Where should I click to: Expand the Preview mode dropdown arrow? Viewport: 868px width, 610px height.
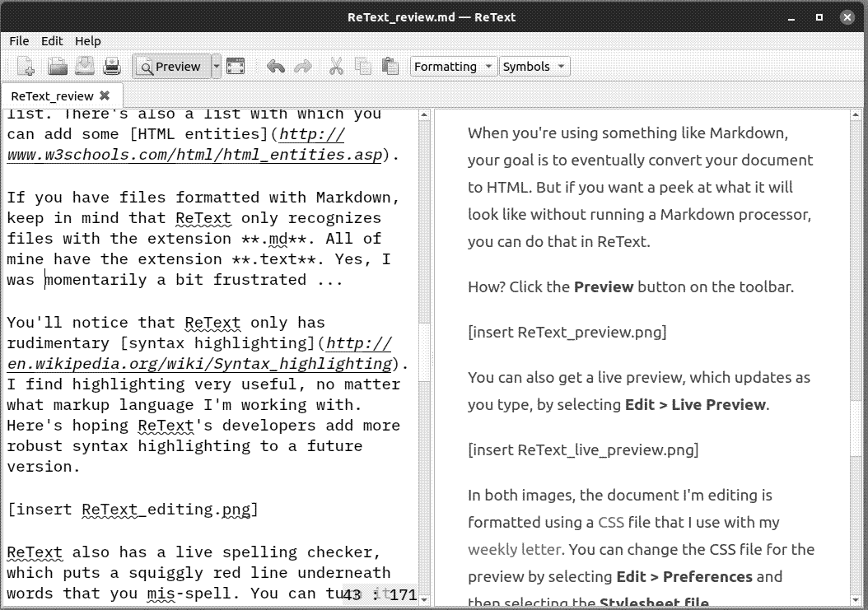pos(217,67)
